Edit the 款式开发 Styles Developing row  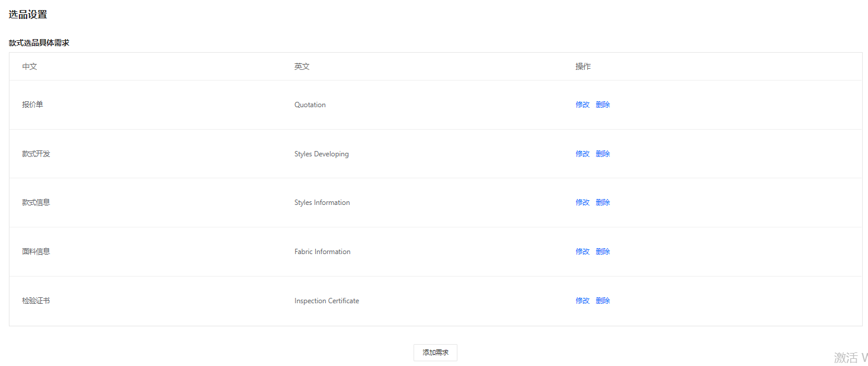click(x=582, y=154)
